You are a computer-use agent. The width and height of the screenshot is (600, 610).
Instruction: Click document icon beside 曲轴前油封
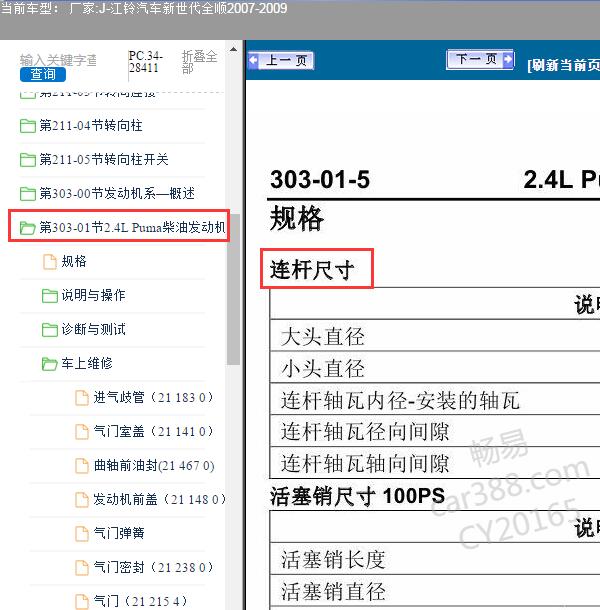(82, 466)
